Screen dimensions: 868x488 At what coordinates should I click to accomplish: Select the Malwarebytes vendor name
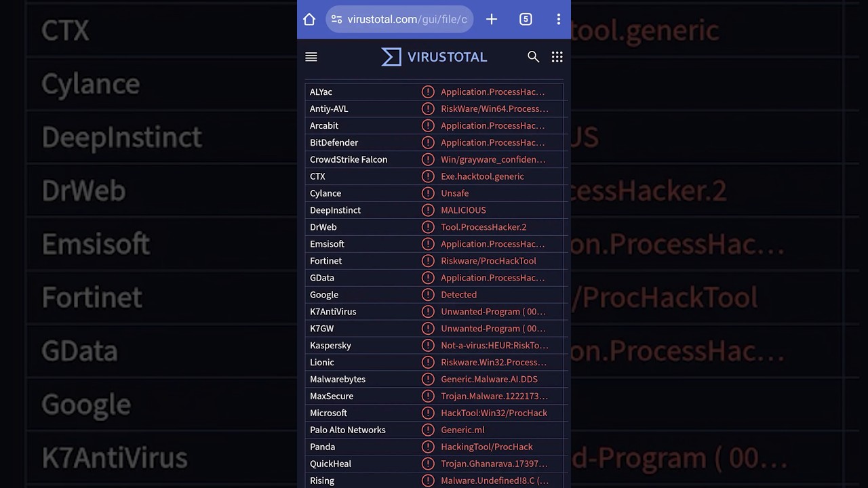click(338, 380)
